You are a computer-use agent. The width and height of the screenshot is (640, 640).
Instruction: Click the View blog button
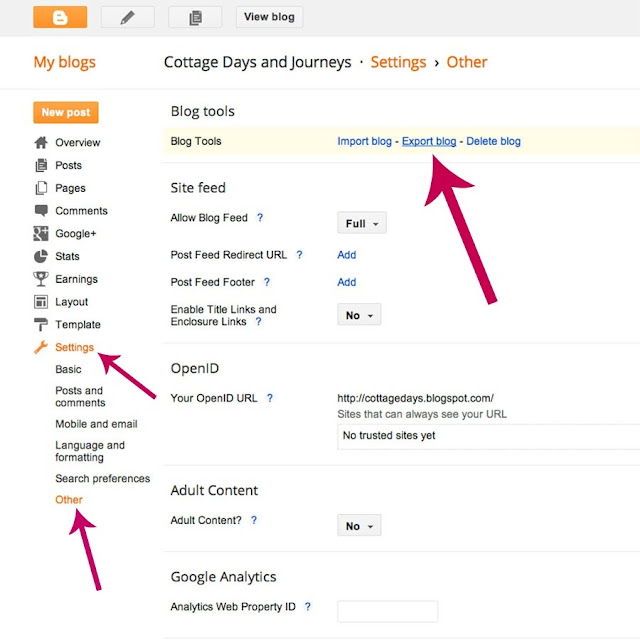coord(269,17)
